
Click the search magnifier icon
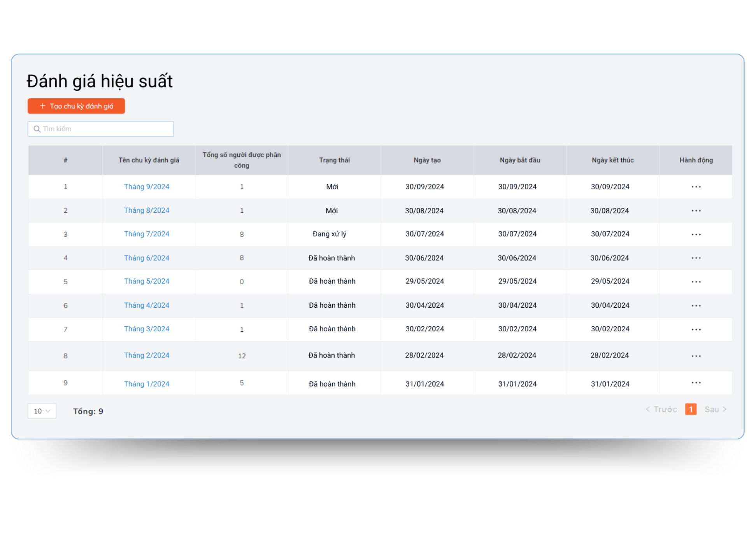point(37,129)
